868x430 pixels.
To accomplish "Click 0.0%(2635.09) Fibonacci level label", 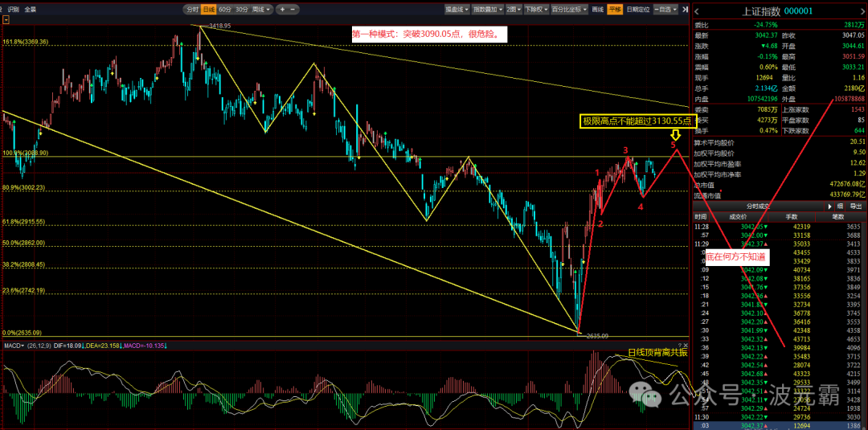I will pos(23,333).
